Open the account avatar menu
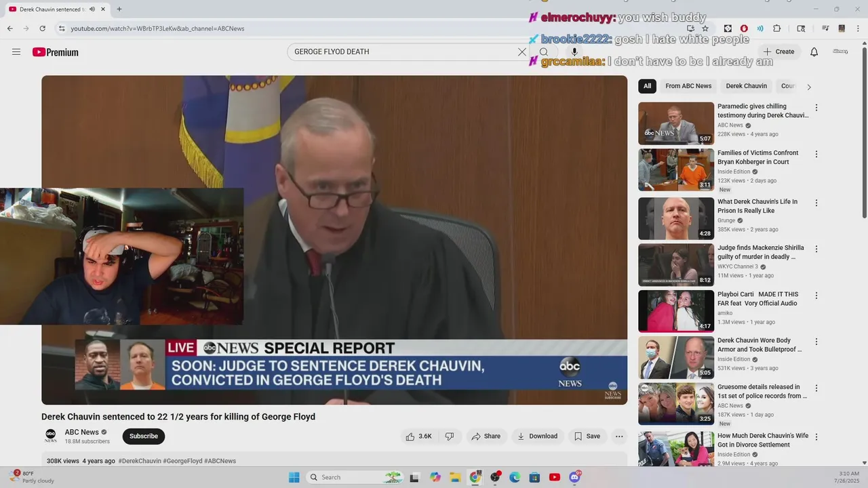This screenshot has height=488, width=868. tap(840, 52)
